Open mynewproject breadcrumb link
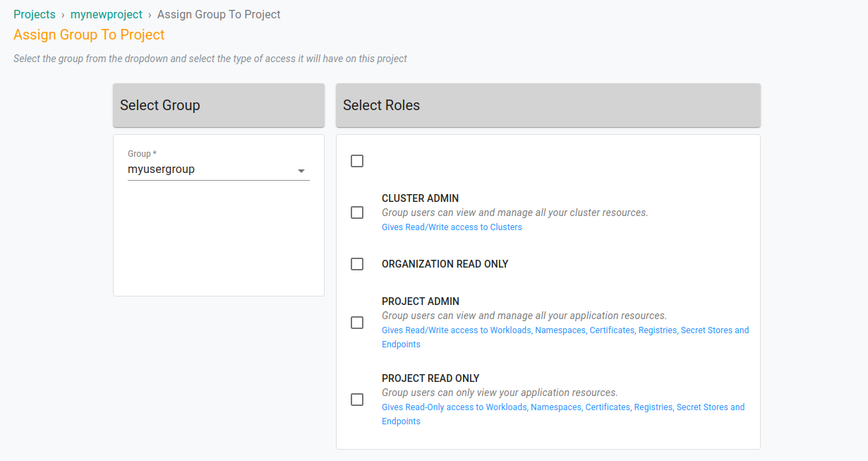868x461 pixels. pos(107,14)
